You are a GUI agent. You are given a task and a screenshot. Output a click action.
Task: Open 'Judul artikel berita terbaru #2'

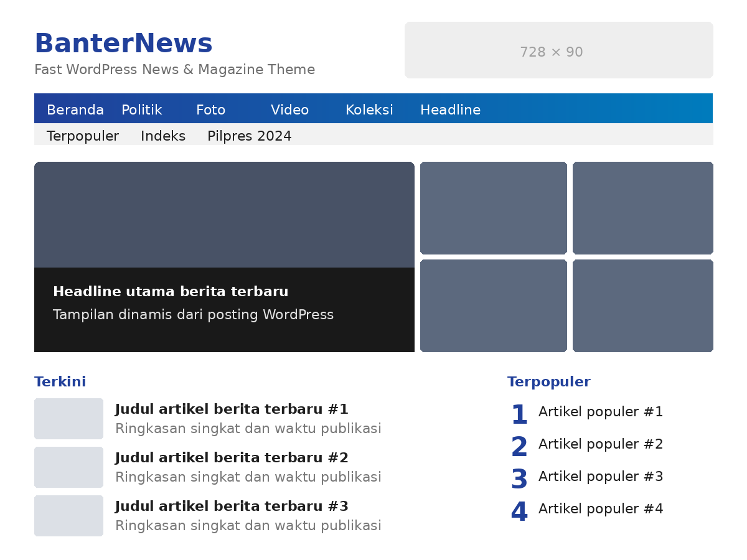(x=232, y=458)
